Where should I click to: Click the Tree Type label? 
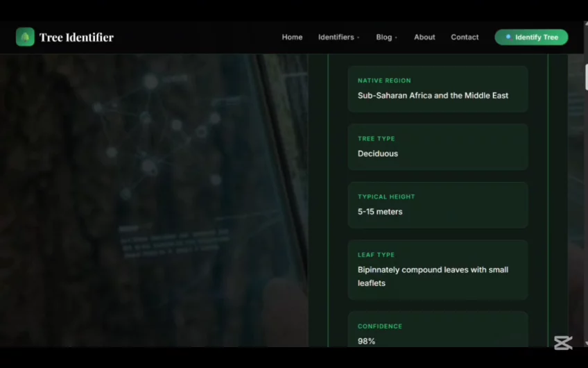[x=376, y=139]
